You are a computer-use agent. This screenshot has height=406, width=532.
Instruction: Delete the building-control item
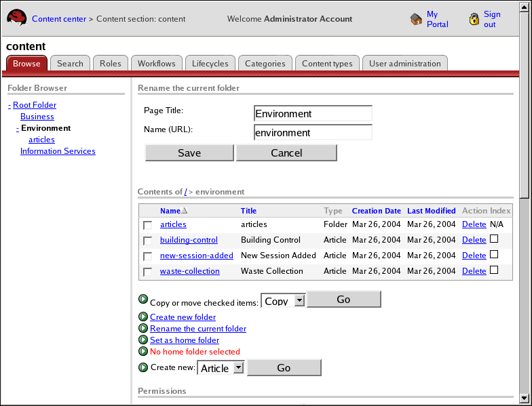[x=474, y=240]
